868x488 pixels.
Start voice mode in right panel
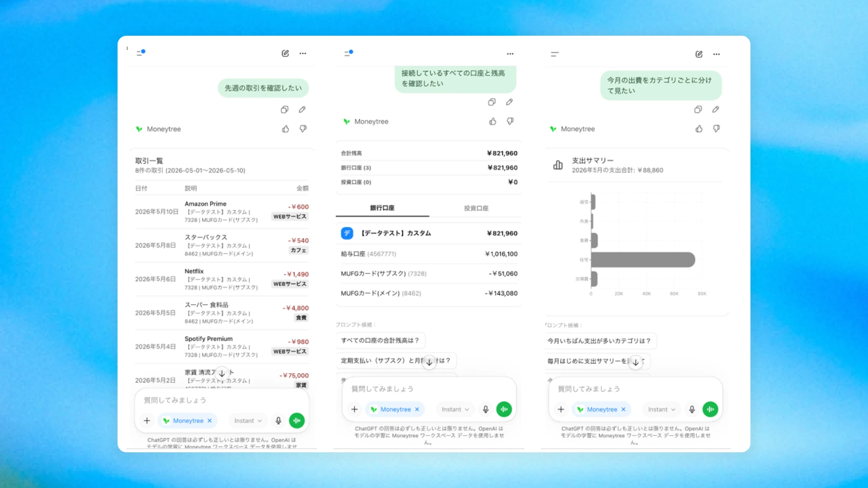[x=710, y=409]
